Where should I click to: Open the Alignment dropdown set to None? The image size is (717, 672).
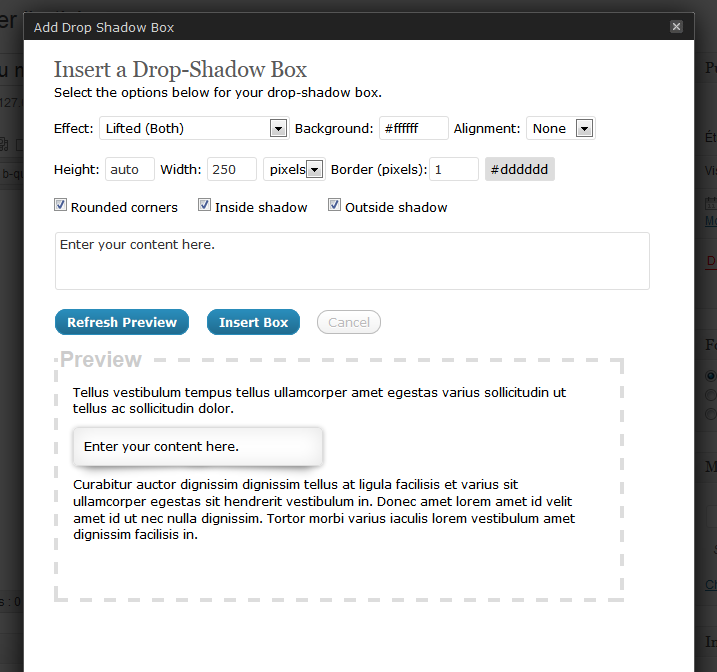561,128
